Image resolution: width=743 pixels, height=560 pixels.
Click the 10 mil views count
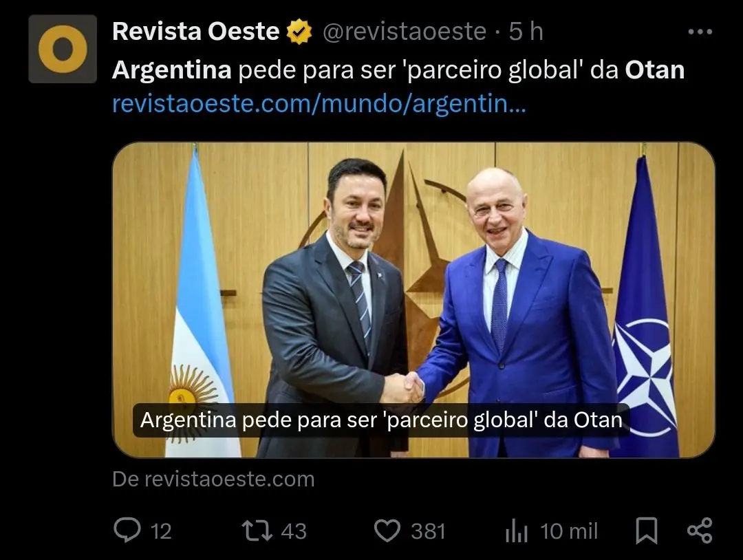coord(569,531)
